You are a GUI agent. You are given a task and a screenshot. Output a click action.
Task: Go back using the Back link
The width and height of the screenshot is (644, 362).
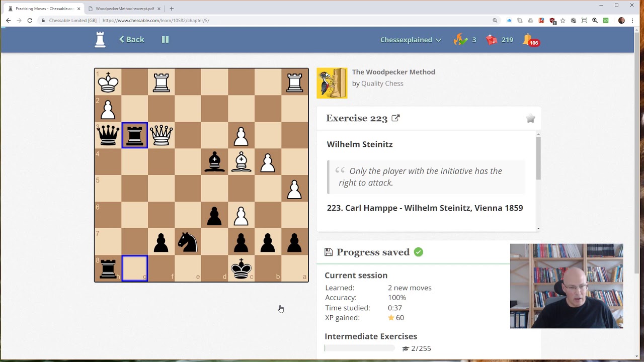(x=131, y=40)
